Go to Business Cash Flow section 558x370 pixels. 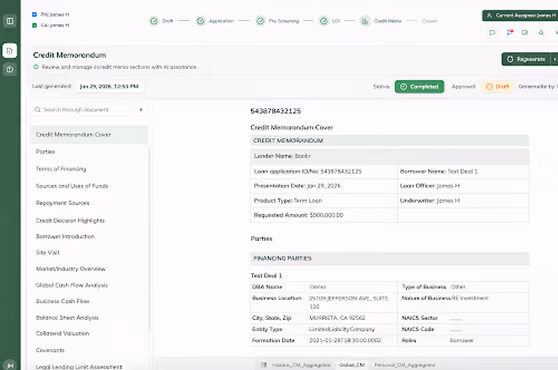pos(63,301)
